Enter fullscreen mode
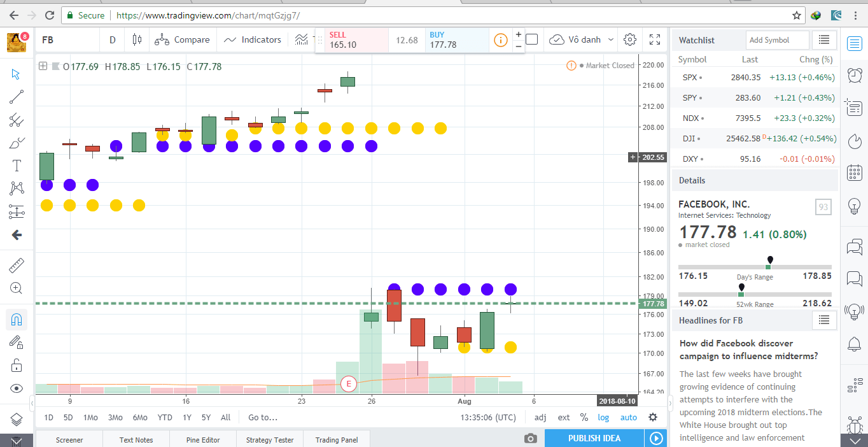This screenshot has width=868, height=447. [655, 39]
